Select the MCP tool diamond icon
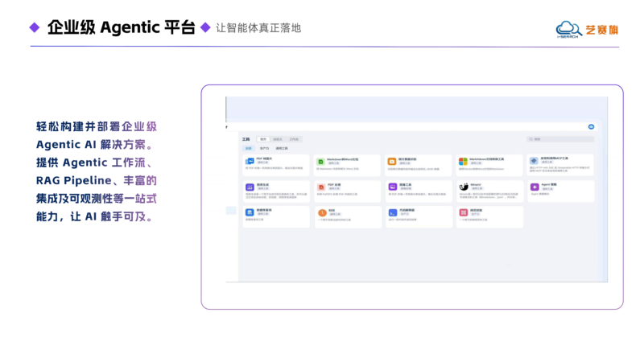Image resolution: width=644 pixels, height=362 pixels. [x=534, y=161]
